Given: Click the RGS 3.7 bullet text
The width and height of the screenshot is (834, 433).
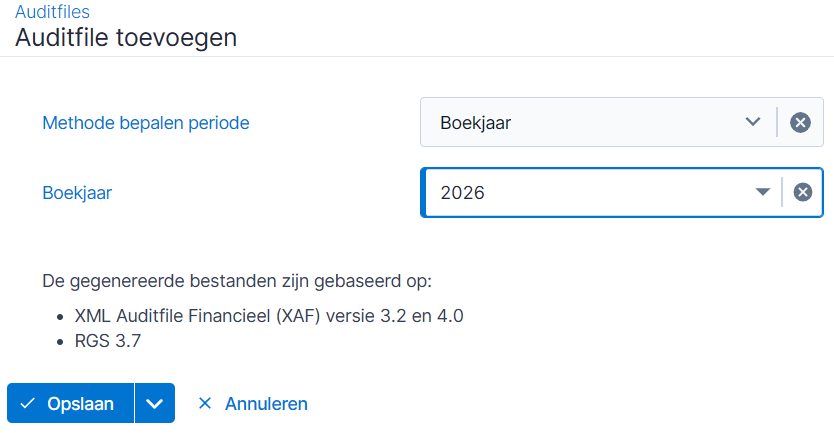Looking at the screenshot, I should click(x=108, y=341).
